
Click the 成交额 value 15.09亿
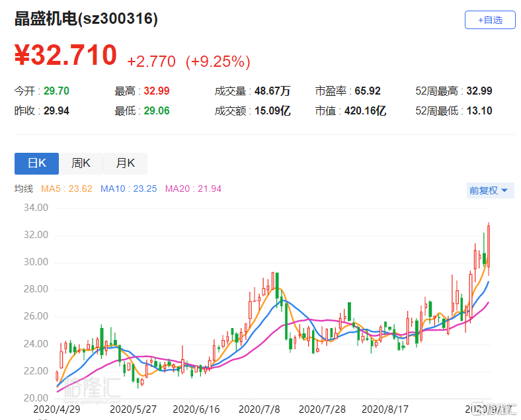[272, 110]
